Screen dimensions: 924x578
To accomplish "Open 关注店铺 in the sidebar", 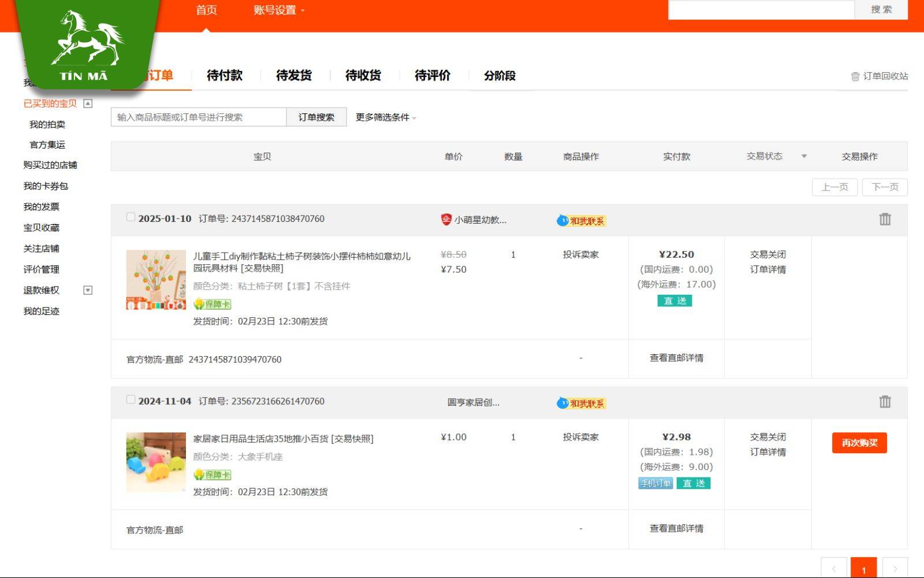I will point(41,249).
